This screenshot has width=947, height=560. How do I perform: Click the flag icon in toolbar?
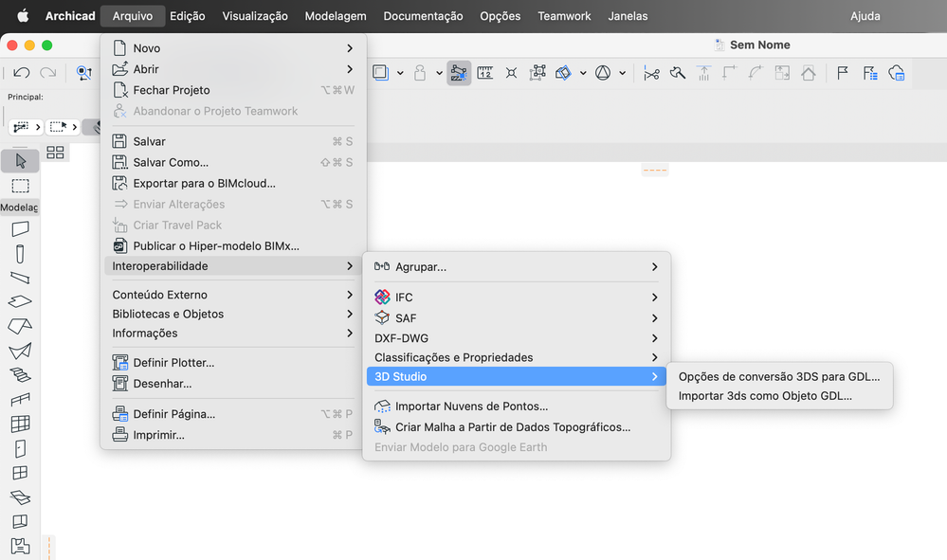pos(843,74)
